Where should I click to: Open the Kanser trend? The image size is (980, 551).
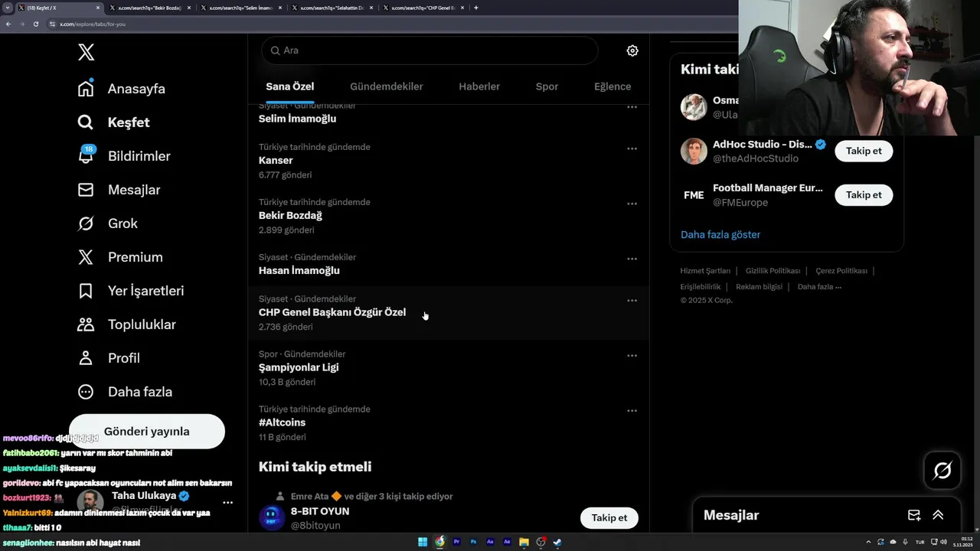(449, 160)
